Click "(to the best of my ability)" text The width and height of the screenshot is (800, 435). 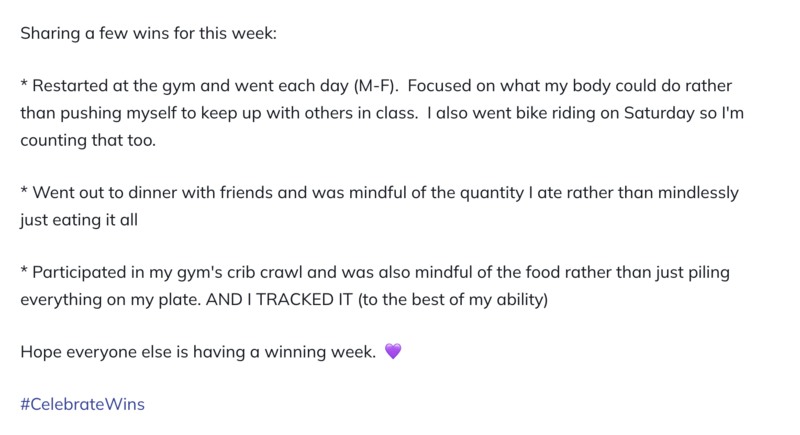453,299
